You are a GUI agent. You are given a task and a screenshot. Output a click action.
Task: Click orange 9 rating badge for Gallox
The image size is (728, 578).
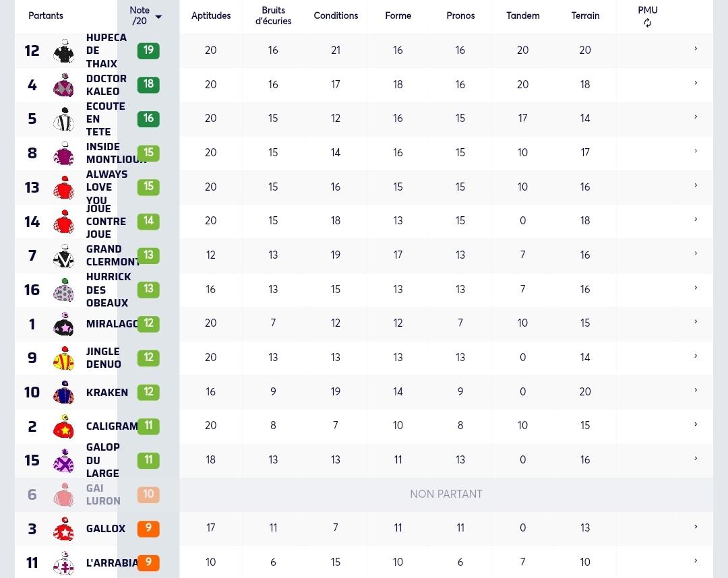148,528
